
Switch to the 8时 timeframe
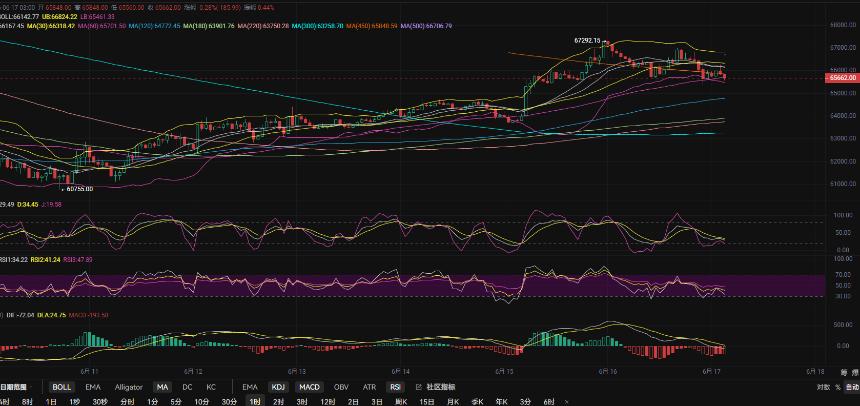tap(27, 402)
